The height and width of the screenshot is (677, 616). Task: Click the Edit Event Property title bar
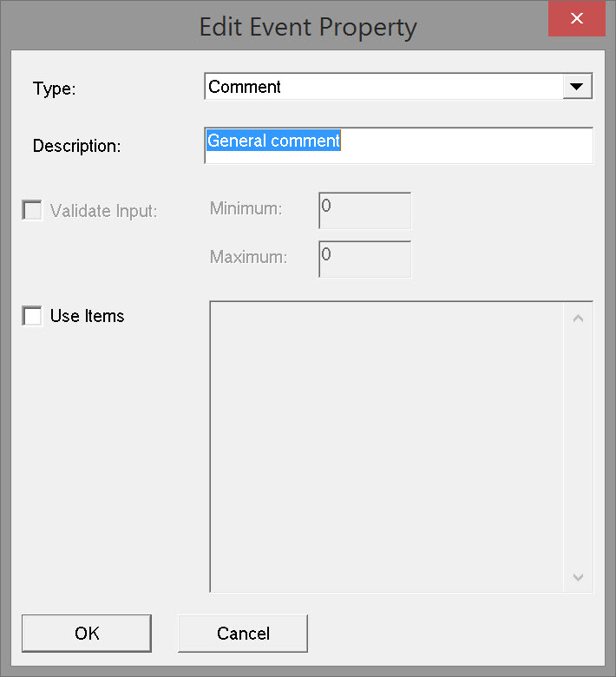308,26
